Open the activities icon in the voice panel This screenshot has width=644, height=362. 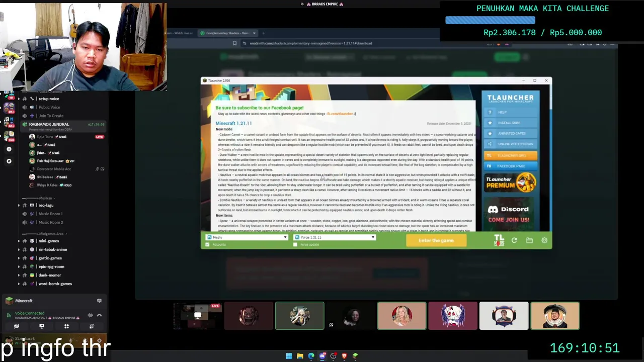click(66, 326)
